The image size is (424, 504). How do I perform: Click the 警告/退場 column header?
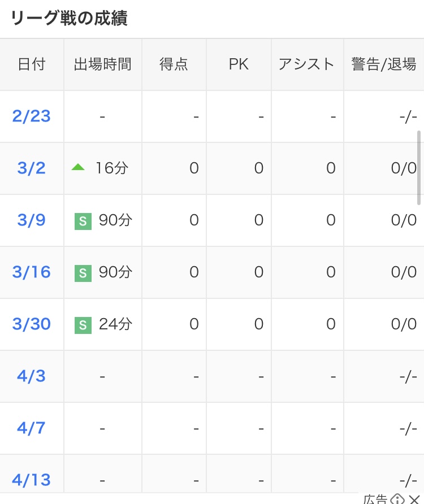tap(384, 64)
